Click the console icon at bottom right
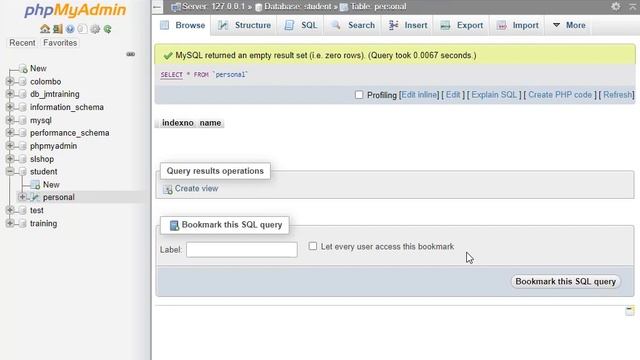Screen dimensions: 640x360 tap(630, 311)
